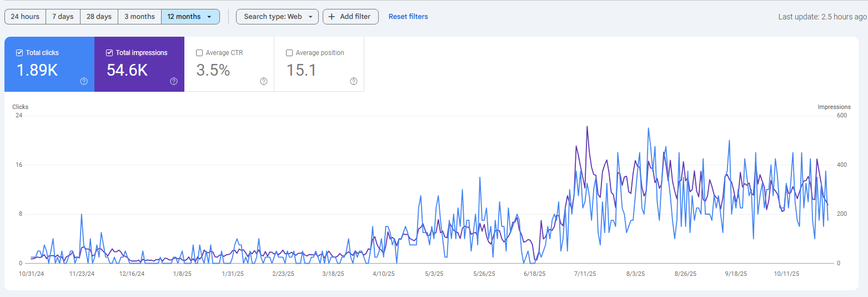The width and height of the screenshot is (868, 297).
Task: Click the 1.89K total clicks value
Action: tap(37, 70)
